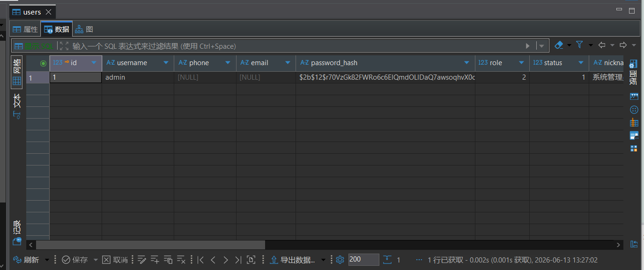Go forward with the right arrow icon
The width and height of the screenshot is (644, 270).
pyautogui.click(x=623, y=45)
